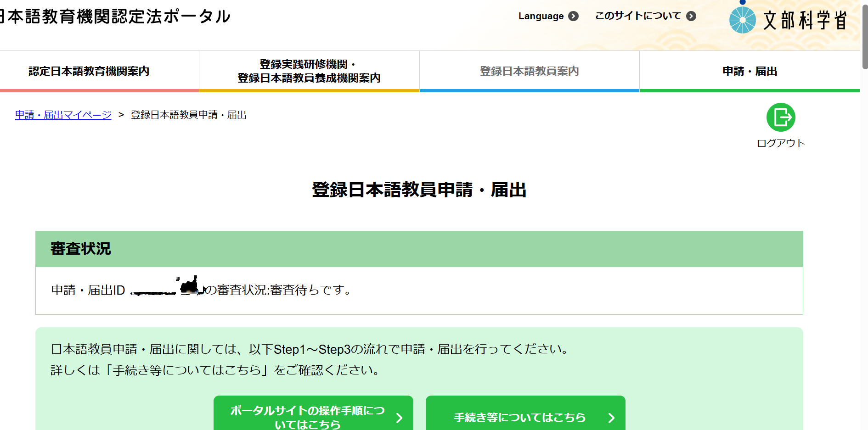
Task: Open the 認定日本語教育機関案内 menu
Action: tap(89, 71)
